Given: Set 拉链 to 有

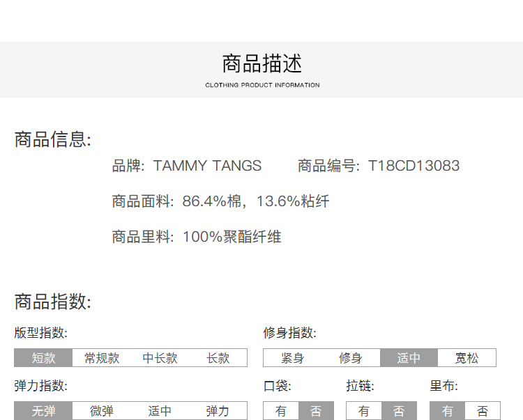Looking at the screenshot, I should (x=363, y=411).
